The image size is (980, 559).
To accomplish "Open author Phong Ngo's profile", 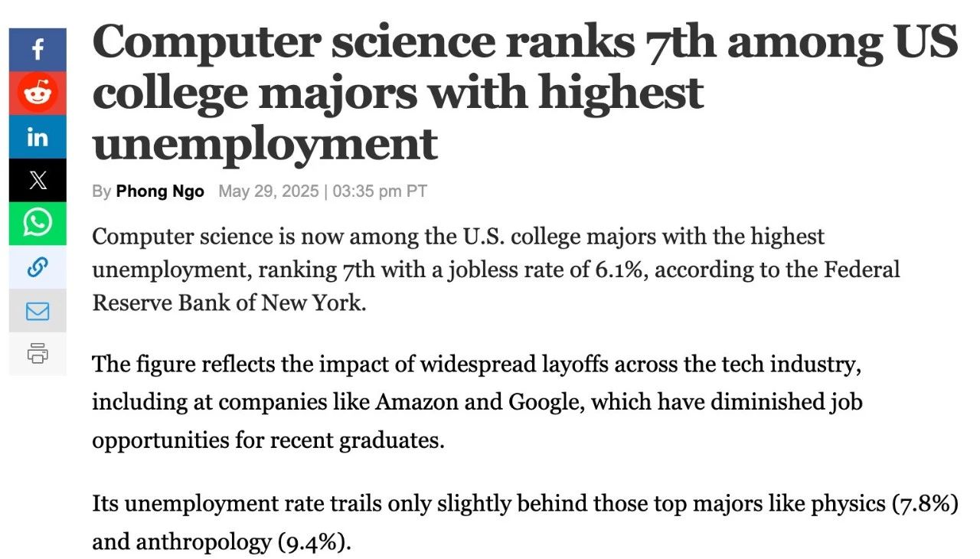I will 160,191.
